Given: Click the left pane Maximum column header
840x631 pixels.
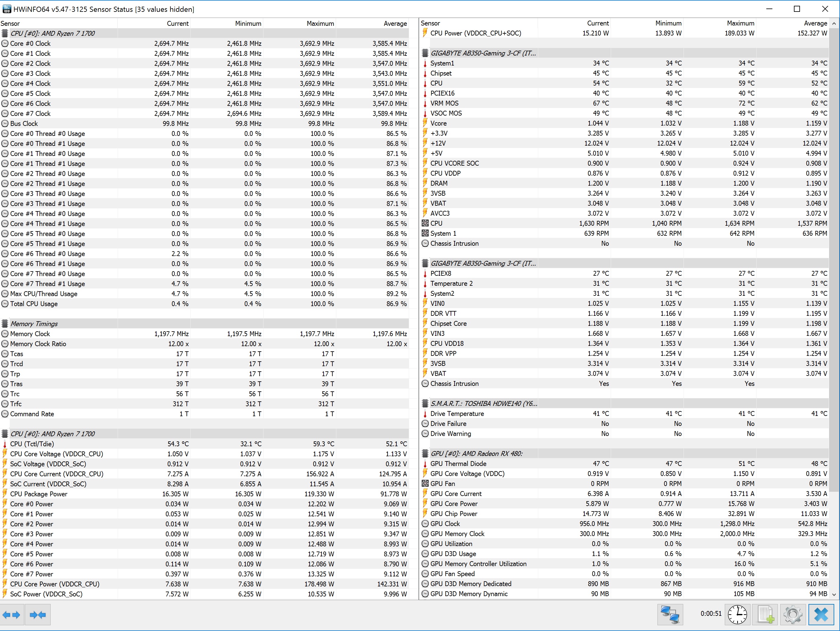Looking at the screenshot, I should tap(320, 24).
